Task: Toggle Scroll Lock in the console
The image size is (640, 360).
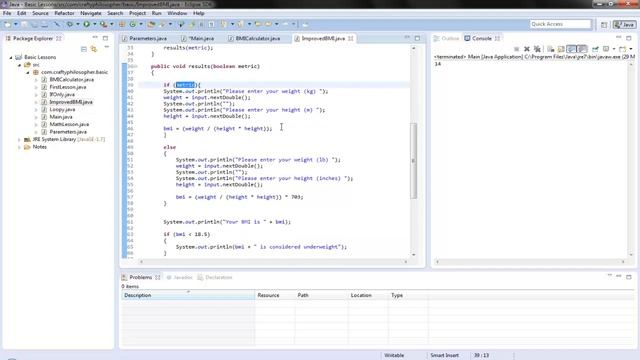Action: (x=561, y=49)
